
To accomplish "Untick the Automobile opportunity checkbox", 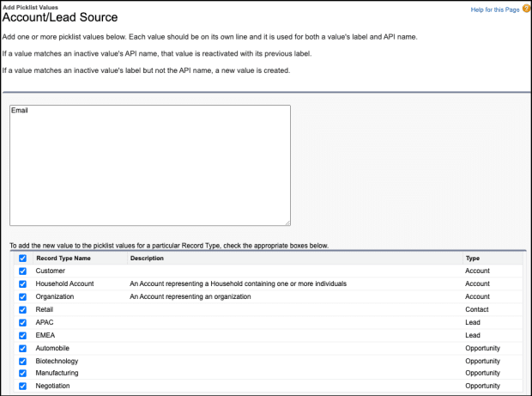I will [22, 348].
